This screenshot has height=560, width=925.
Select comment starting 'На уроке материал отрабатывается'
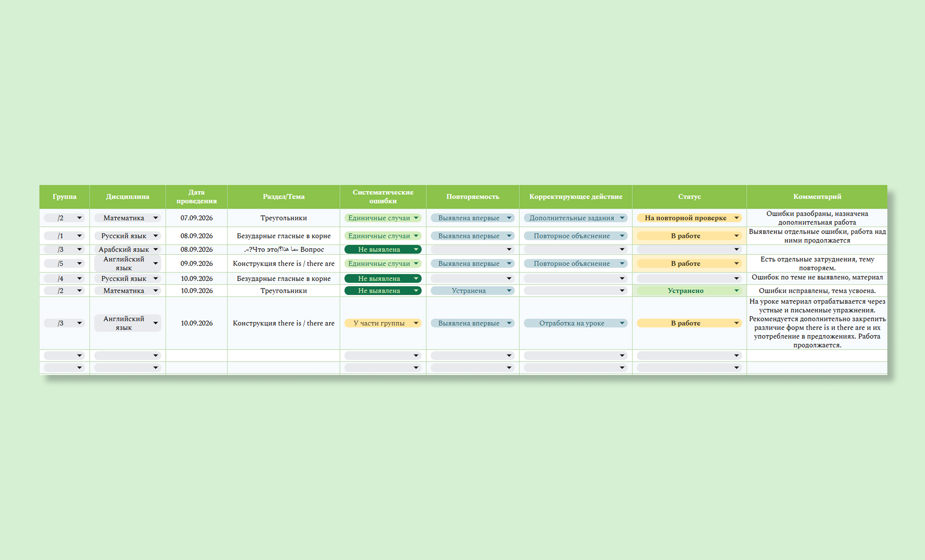point(817,323)
